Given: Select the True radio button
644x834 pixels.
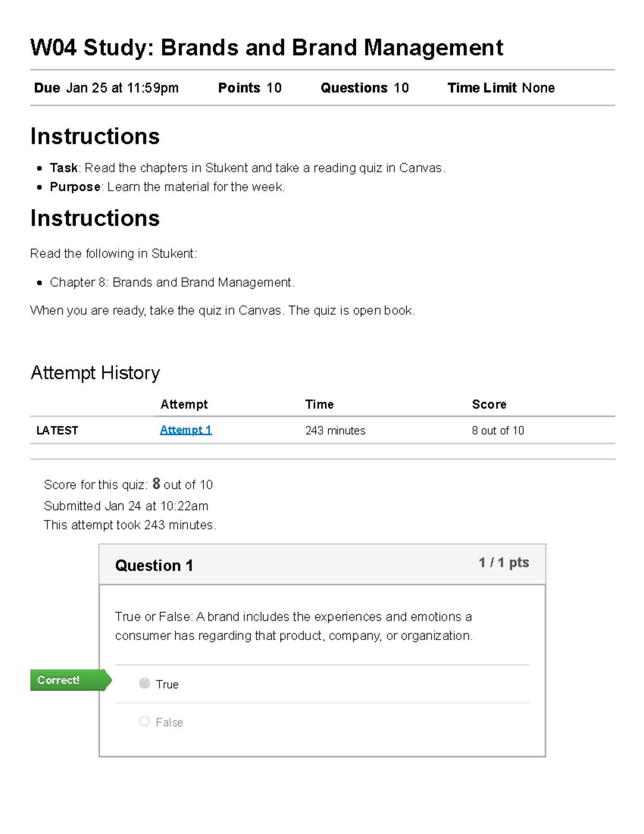Looking at the screenshot, I should click(x=144, y=683).
